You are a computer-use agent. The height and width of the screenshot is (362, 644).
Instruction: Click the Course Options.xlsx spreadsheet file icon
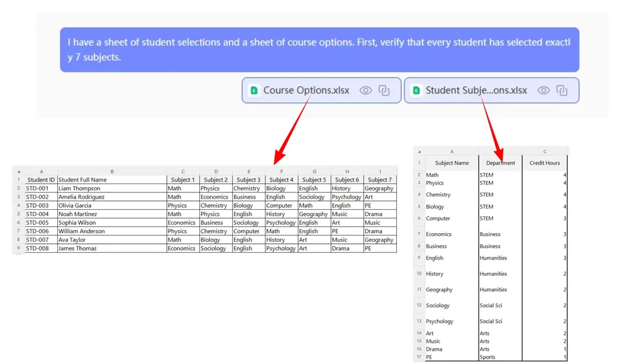[254, 90]
